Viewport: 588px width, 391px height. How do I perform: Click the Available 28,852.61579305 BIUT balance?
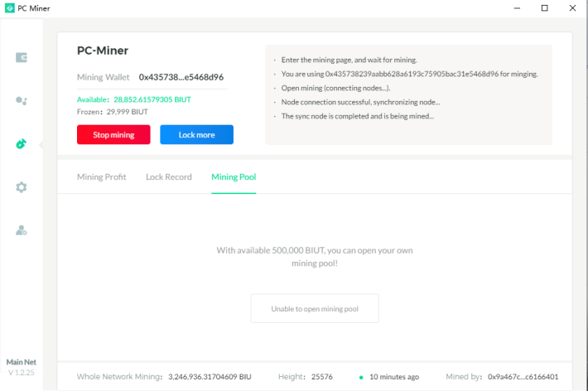134,99
